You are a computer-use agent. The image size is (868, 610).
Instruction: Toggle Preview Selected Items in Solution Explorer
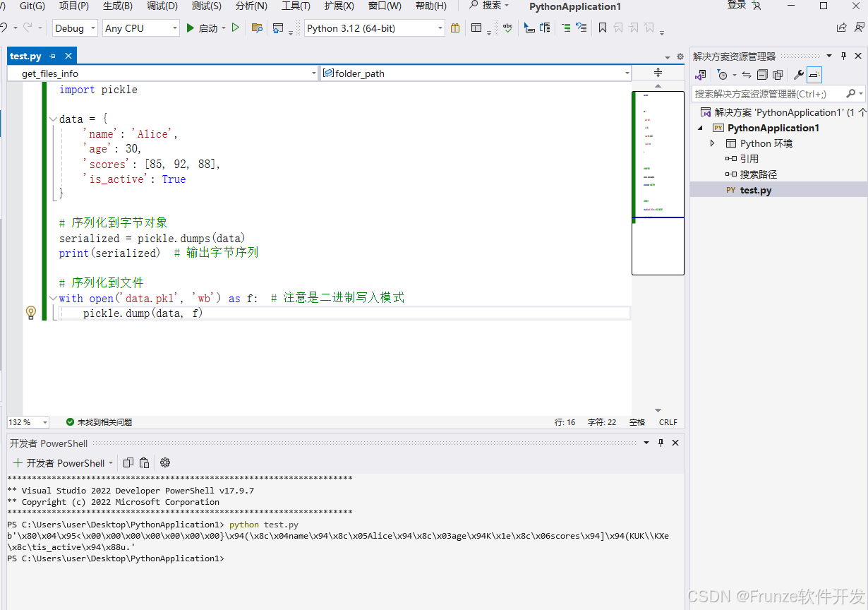tap(814, 75)
